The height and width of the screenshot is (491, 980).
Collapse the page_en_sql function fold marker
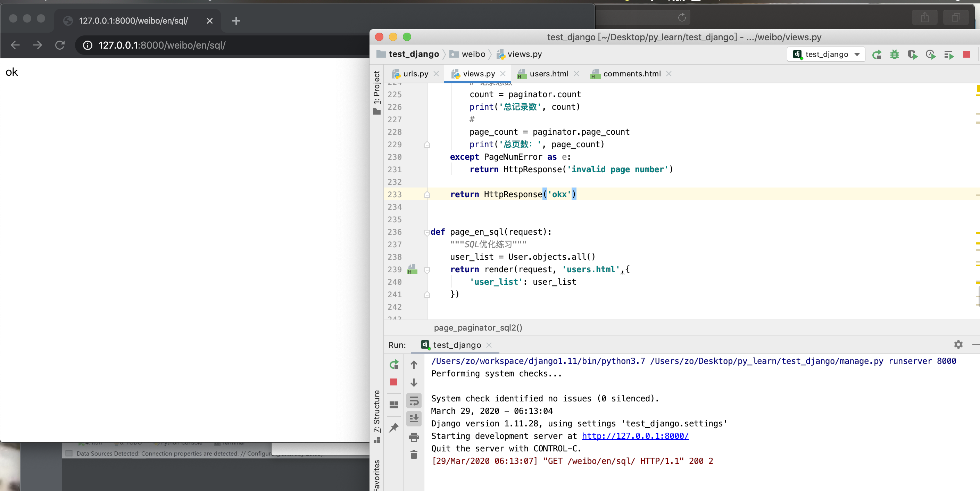click(427, 232)
